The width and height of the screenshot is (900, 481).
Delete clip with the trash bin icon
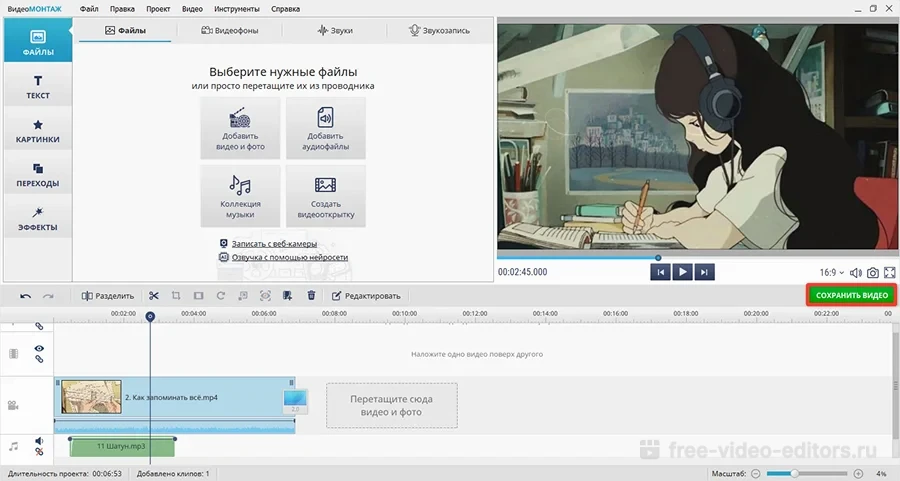pyautogui.click(x=311, y=296)
